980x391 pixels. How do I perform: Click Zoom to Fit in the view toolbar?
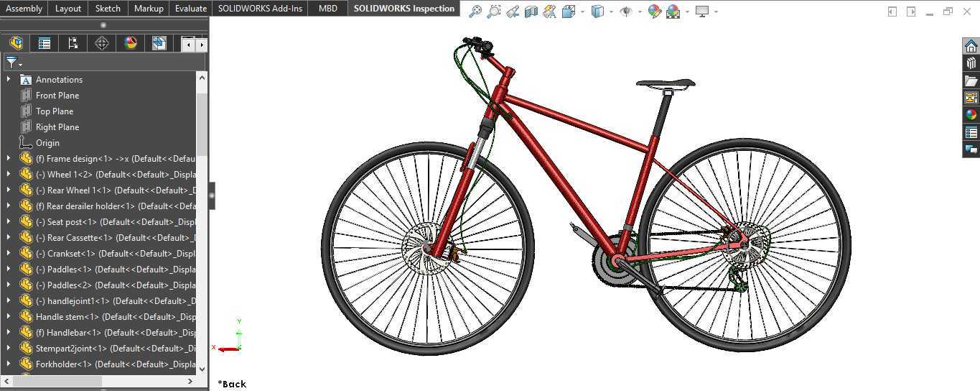coord(475,11)
